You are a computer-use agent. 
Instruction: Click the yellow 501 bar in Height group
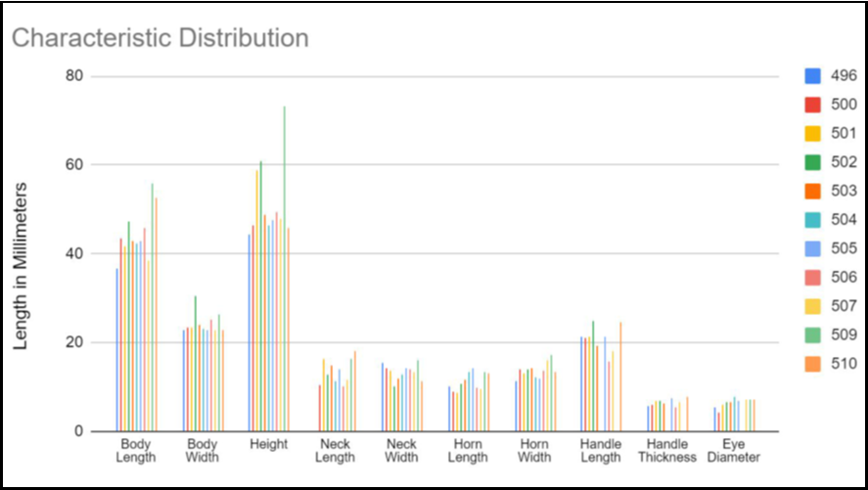256,300
